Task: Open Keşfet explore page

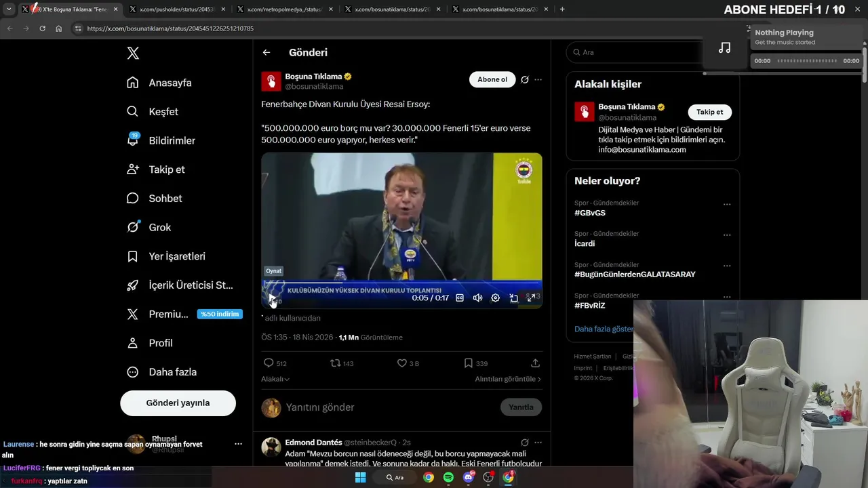Action: point(153,112)
